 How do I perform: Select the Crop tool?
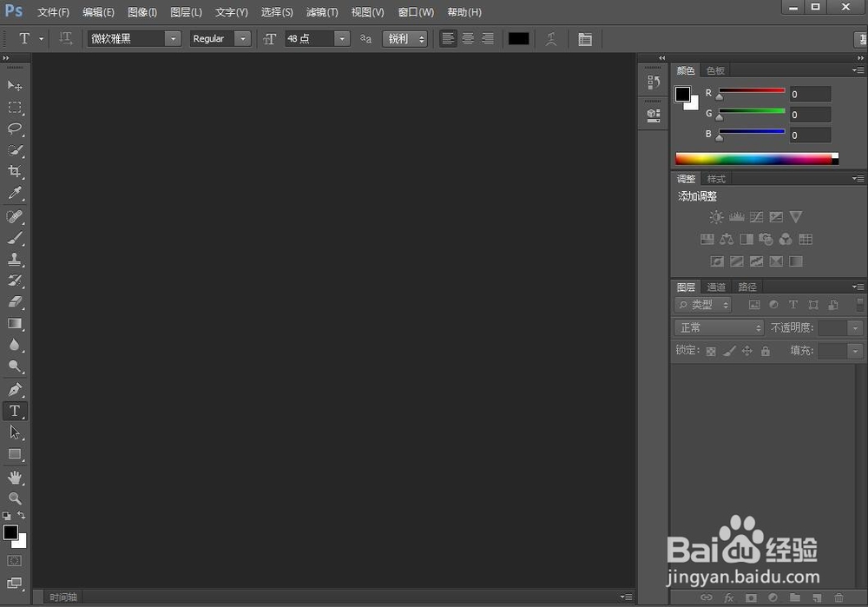tap(15, 171)
